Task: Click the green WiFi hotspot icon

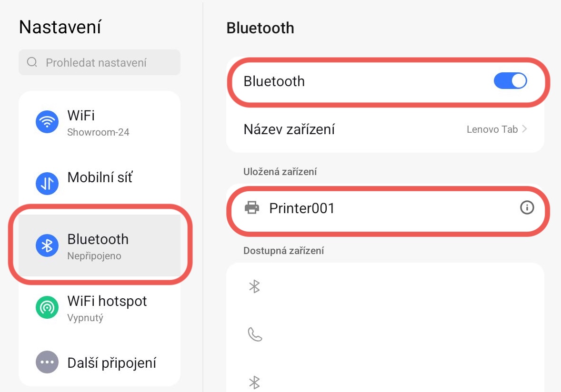Action: point(47,307)
